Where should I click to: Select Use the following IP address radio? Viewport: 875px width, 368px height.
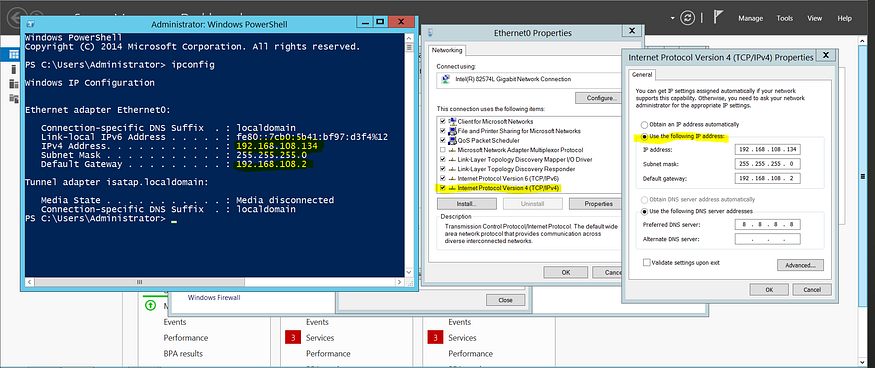(645, 136)
